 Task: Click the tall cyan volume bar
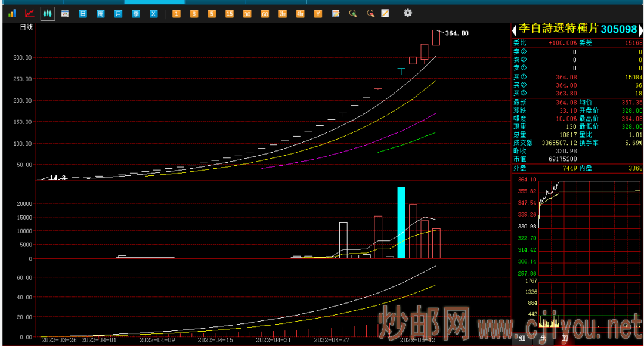(x=401, y=222)
